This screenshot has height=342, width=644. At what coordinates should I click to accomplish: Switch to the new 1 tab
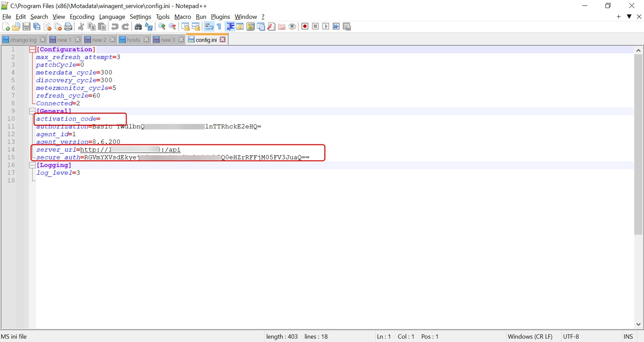click(x=64, y=40)
